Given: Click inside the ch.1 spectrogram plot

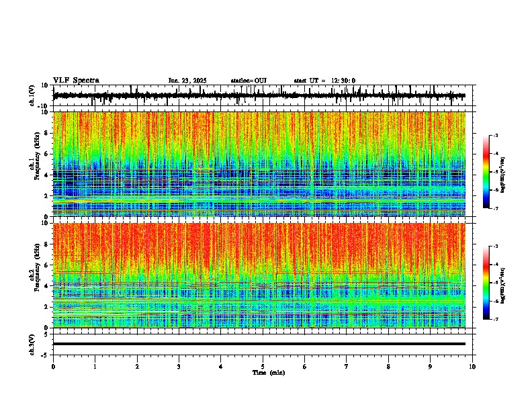Looking at the screenshot, I should [259, 164].
